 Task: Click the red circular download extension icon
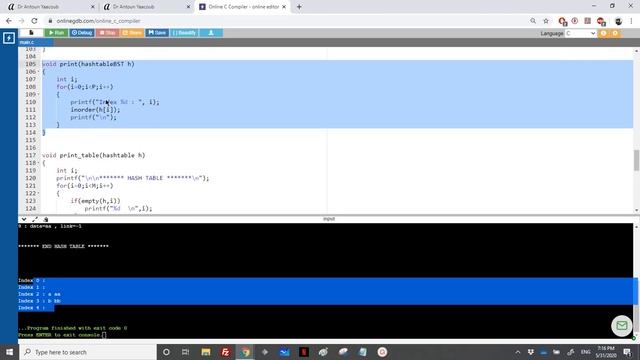pos(575,21)
